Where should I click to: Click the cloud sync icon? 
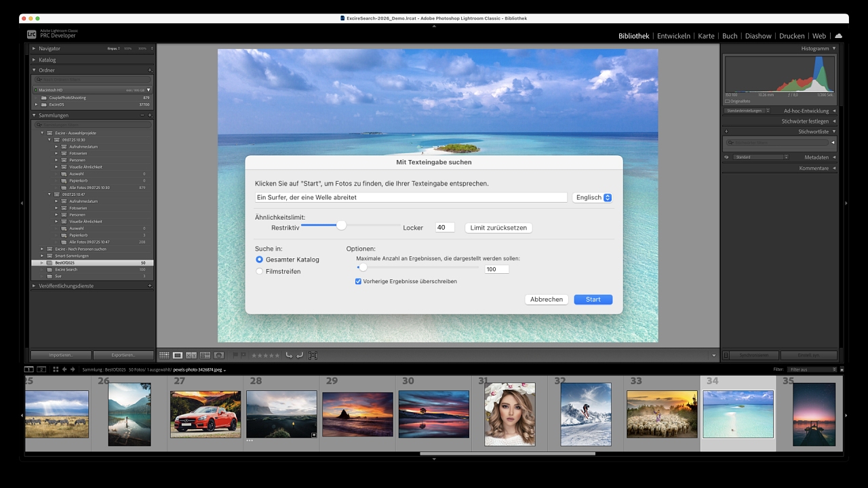tap(839, 36)
